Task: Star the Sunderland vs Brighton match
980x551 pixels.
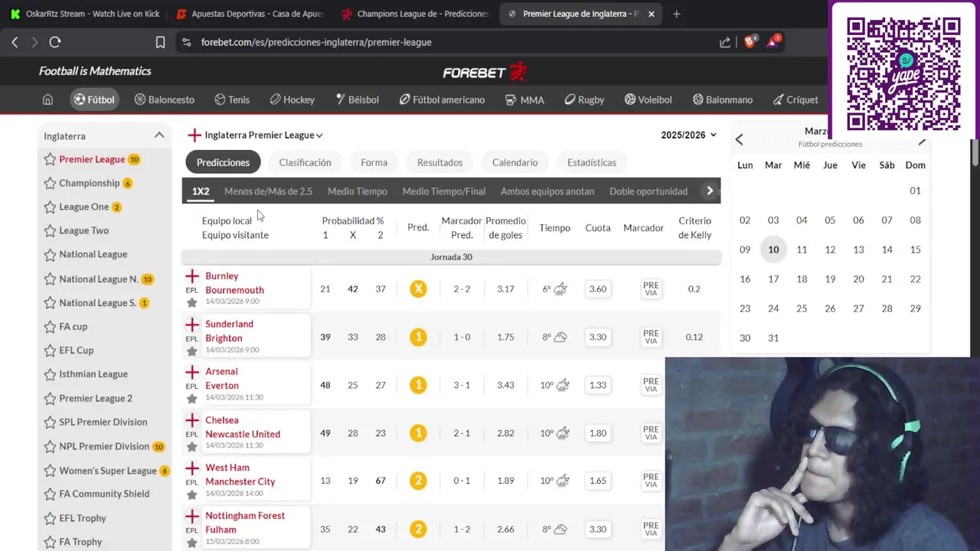Action: click(x=192, y=350)
